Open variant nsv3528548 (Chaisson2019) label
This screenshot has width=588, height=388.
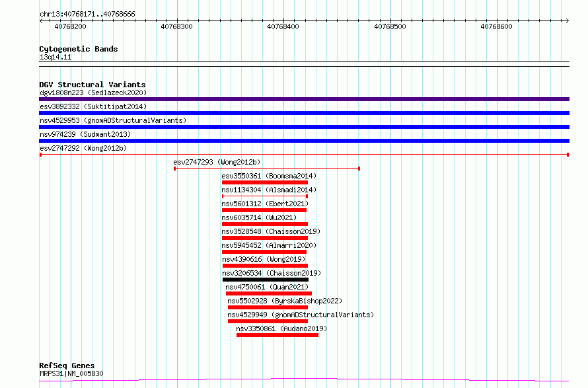click(271, 231)
